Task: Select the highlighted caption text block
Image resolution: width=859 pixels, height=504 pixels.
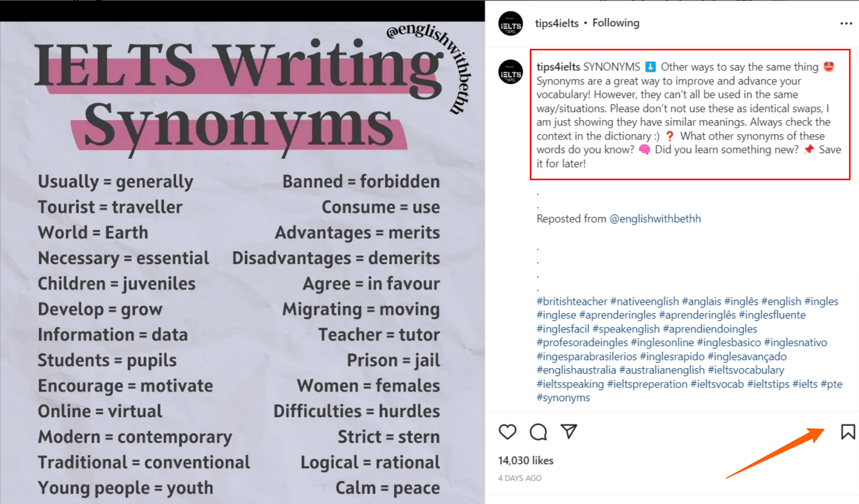Action: point(689,115)
